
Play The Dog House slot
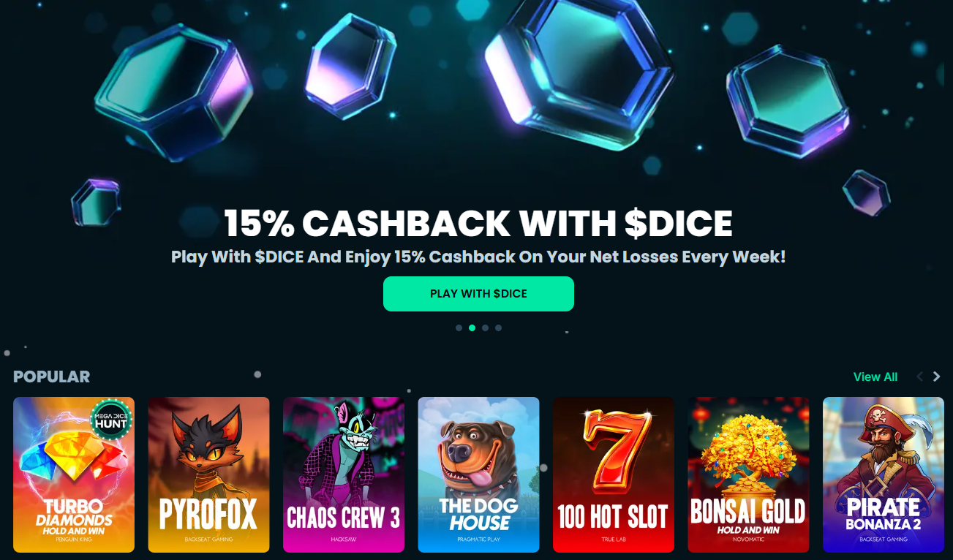click(478, 474)
